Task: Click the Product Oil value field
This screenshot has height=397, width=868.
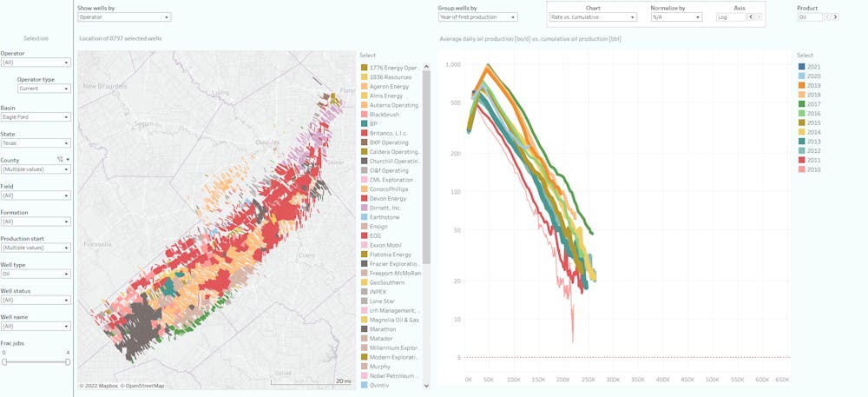Action: 811,17
